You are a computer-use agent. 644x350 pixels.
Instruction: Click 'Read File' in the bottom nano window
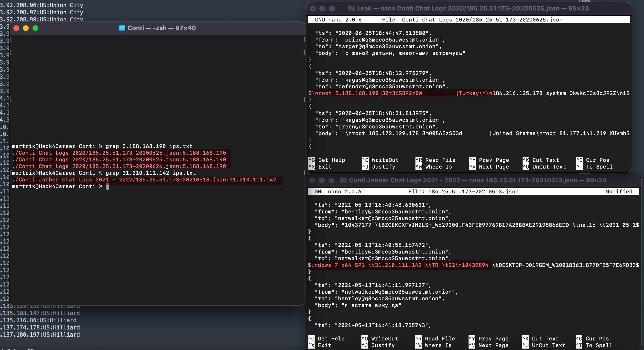tap(440, 339)
